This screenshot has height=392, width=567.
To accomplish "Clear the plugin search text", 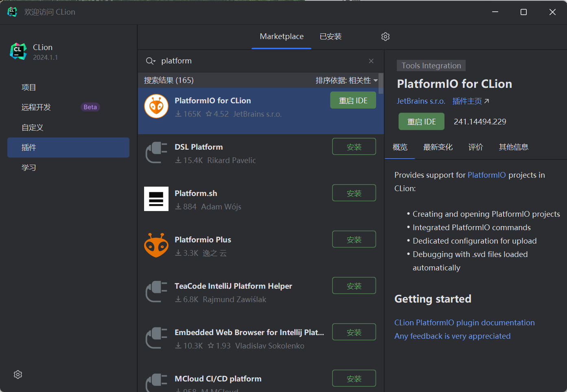I will [x=371, y=61].
